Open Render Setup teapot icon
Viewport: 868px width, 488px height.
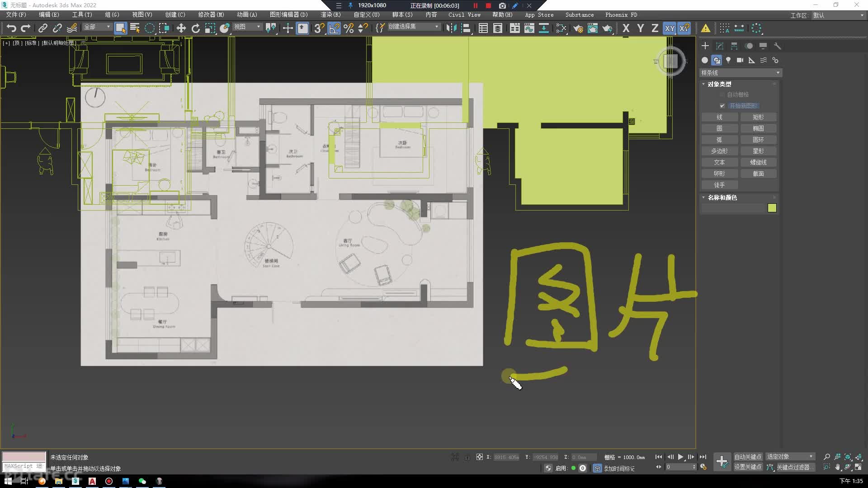pos(578,28)
